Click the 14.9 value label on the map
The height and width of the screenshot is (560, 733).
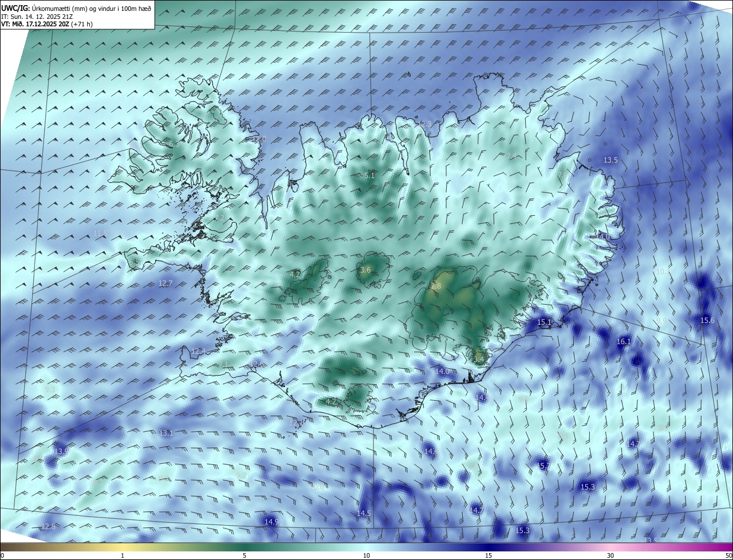pyautogui.click(x=271, y=521)
